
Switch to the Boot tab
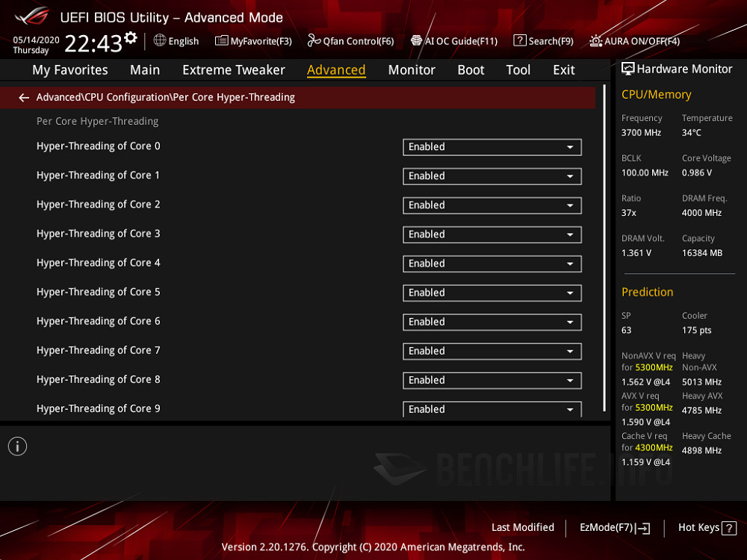[471, 69]
